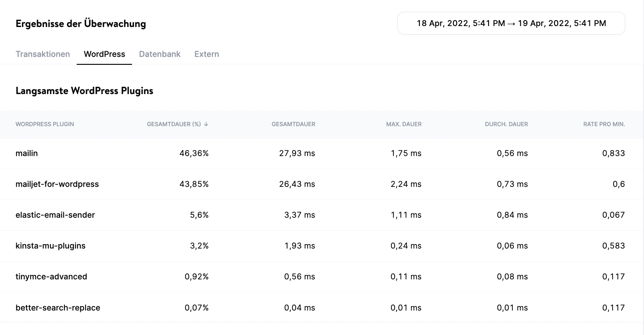Sort table by DURCH. DAUER column
This screenshot has height=335, width=644.
tap(506, 125)
